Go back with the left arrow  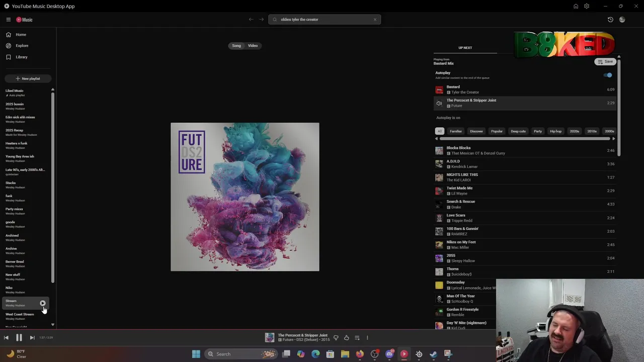pos(251,20)
